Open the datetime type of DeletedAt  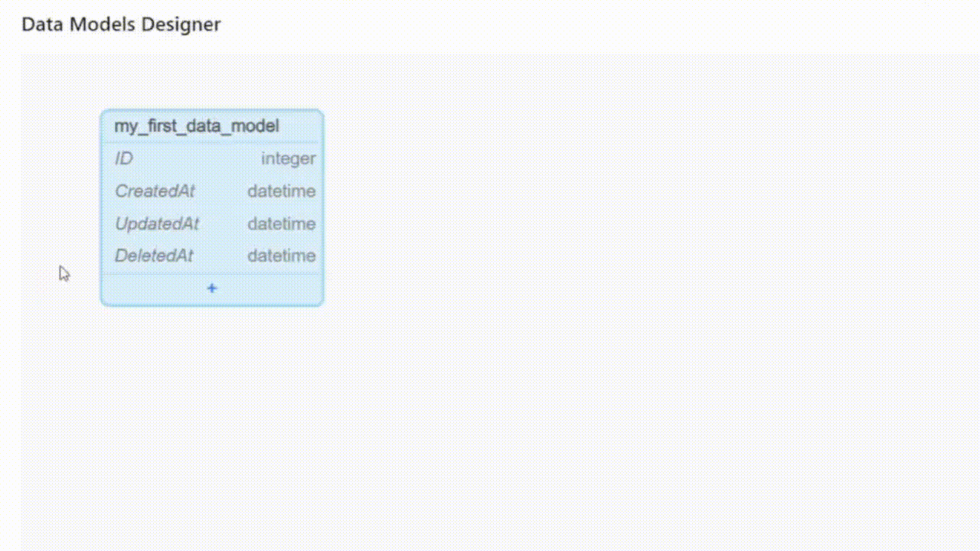point(281,256)
